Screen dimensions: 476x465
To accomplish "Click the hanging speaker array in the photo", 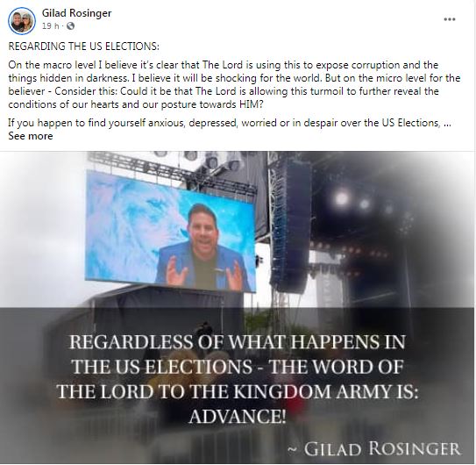I will coord(290,222).
